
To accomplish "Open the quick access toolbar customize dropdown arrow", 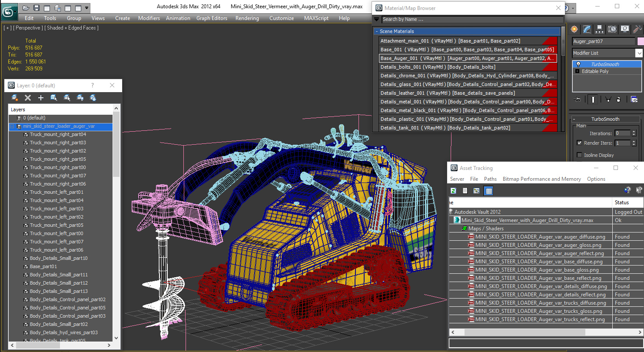I will pos(87,8).
